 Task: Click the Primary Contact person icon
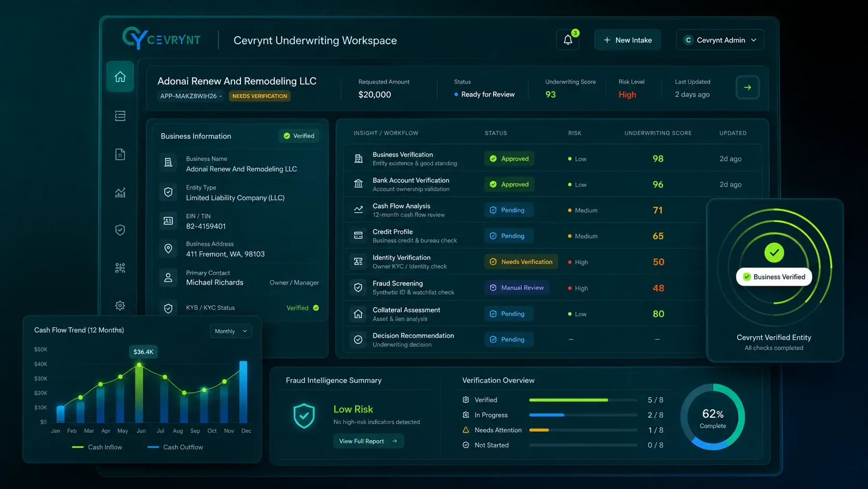[168, 277]
